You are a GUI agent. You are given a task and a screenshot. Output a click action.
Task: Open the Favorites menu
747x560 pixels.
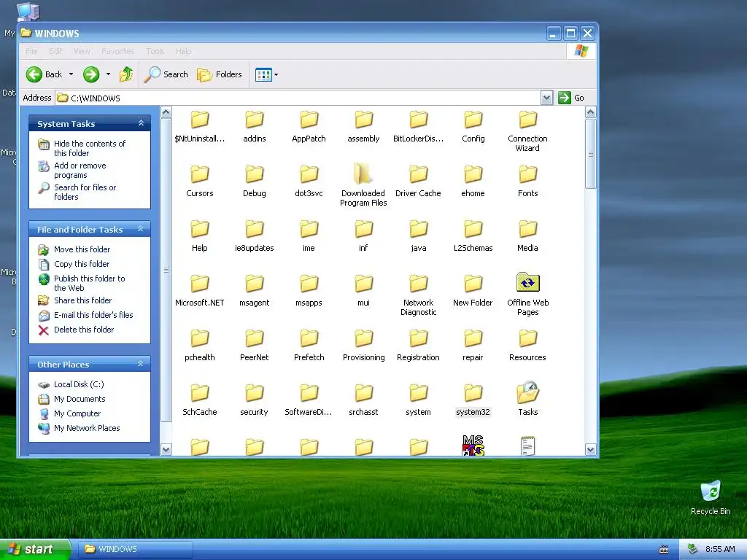(x=117, y=51)
